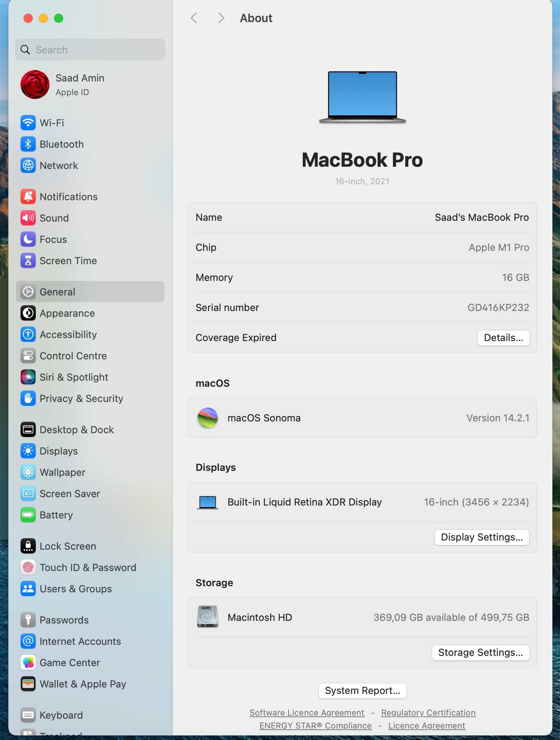Open Screen Saver icon
Screen dimensions: 560x740
tap(28, 494)
